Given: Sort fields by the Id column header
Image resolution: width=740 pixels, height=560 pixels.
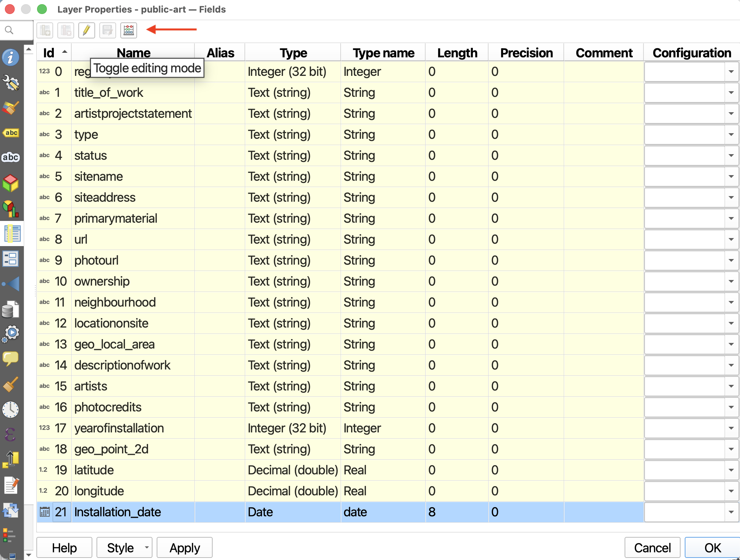Looking at the screenshot, I should [x=54, y=53].
